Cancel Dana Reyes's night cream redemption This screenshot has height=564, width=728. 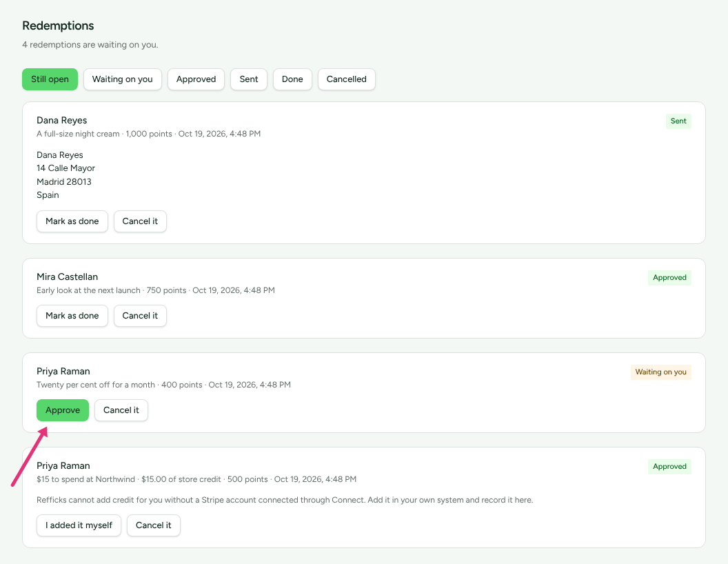point(140,221)
